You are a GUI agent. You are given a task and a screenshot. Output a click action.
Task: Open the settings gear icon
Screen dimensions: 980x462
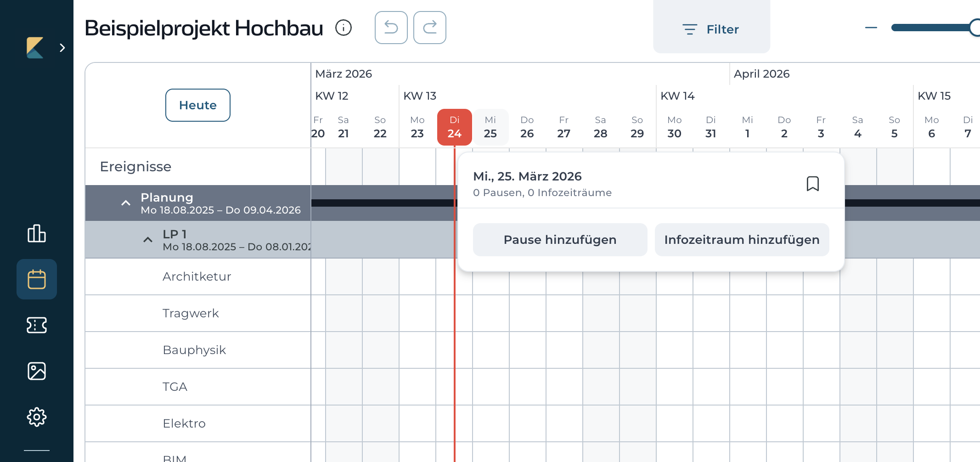(37, 417)
